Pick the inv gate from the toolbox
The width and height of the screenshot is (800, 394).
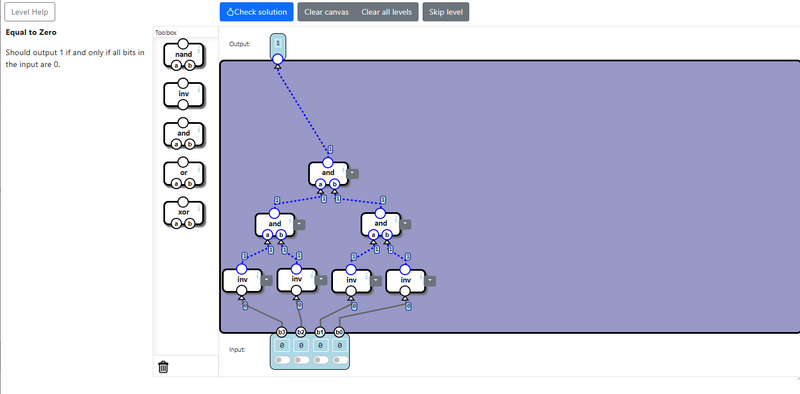point(184,94)
